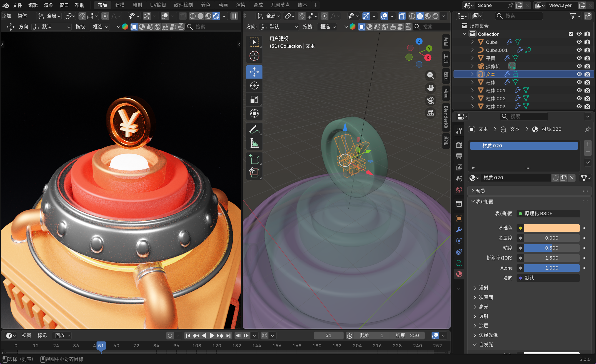Hide the Cube.001 object with eye icon

(x=579, y=50)
